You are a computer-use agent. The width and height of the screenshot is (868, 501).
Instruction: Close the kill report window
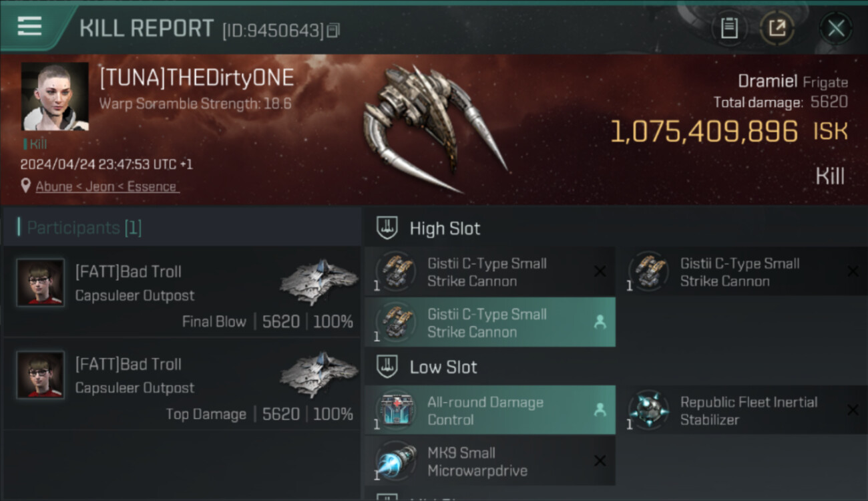click(x=836, y=28)
